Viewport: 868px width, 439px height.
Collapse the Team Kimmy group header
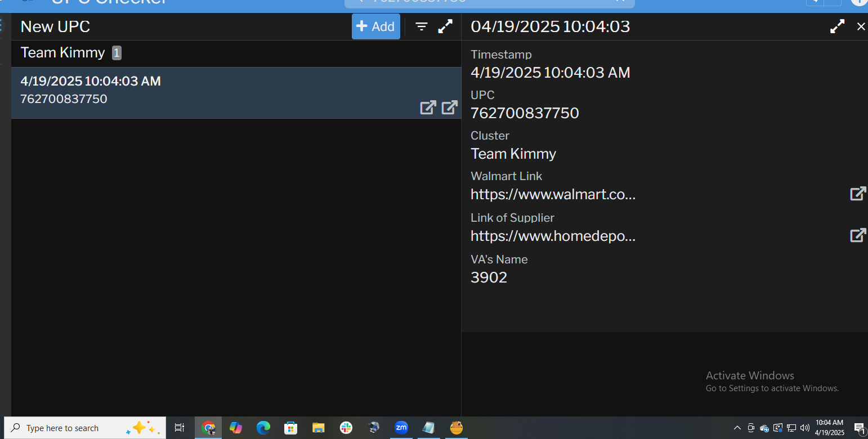click(62, 53)
